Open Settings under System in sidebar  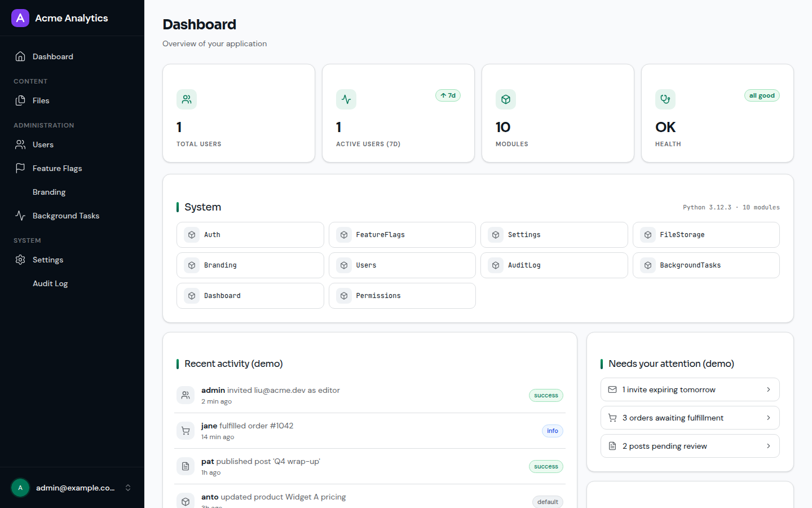[x=72, y=260]
